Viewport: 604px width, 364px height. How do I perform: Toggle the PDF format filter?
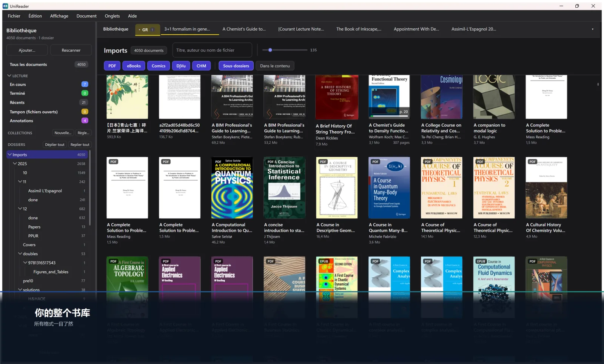[x=112, y=66]
